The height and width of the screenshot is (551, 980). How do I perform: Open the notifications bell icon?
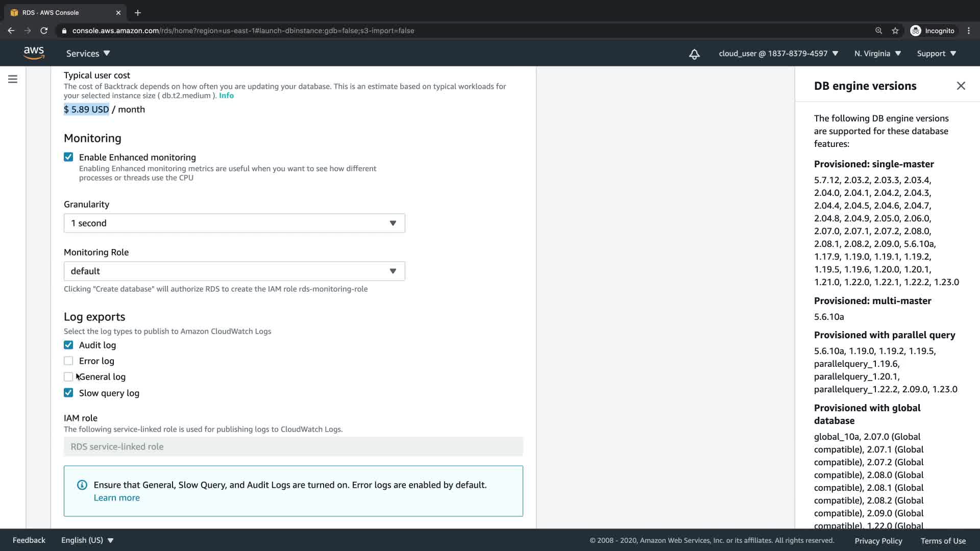tap(694, 54)
